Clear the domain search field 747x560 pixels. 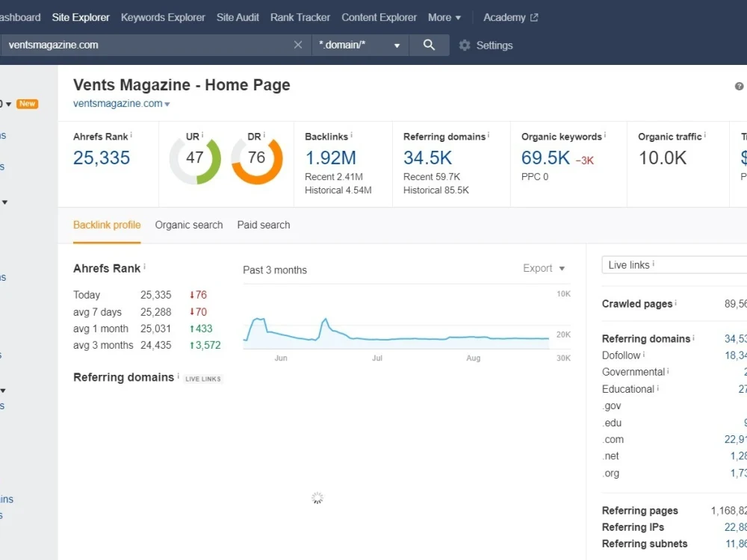click(298, 45)
